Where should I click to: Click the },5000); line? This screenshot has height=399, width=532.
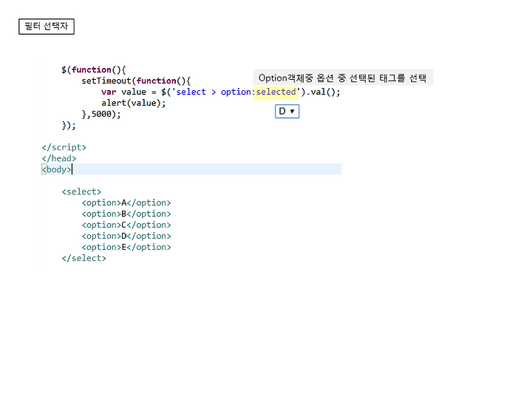(x=101, y=114)
